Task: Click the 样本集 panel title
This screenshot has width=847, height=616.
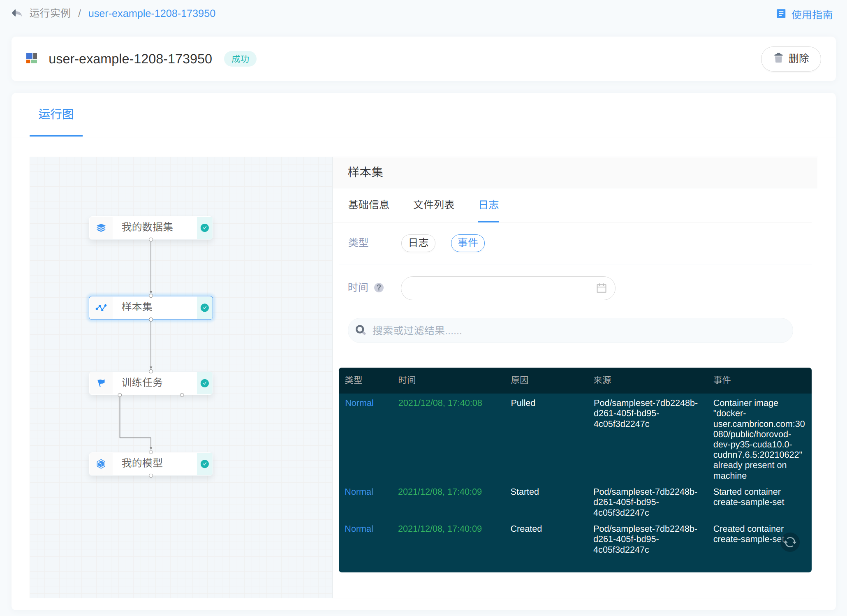Action: (365, 172)
